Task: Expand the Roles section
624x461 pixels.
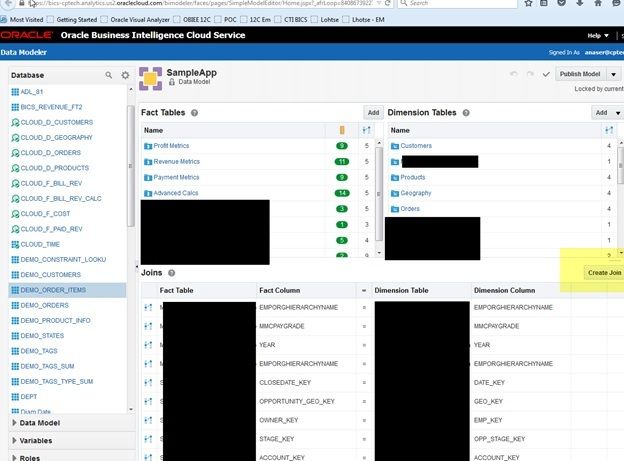Action: point(14,458)
